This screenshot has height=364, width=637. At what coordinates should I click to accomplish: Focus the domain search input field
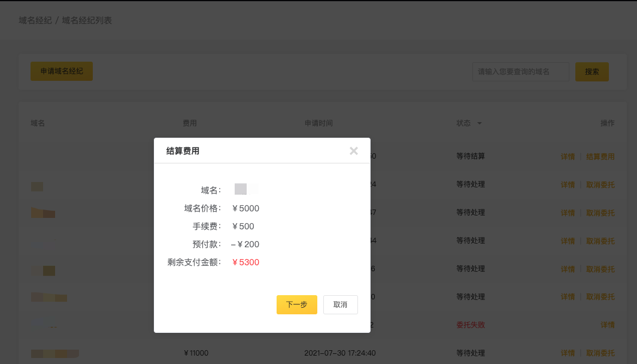(x=520, y=72)
